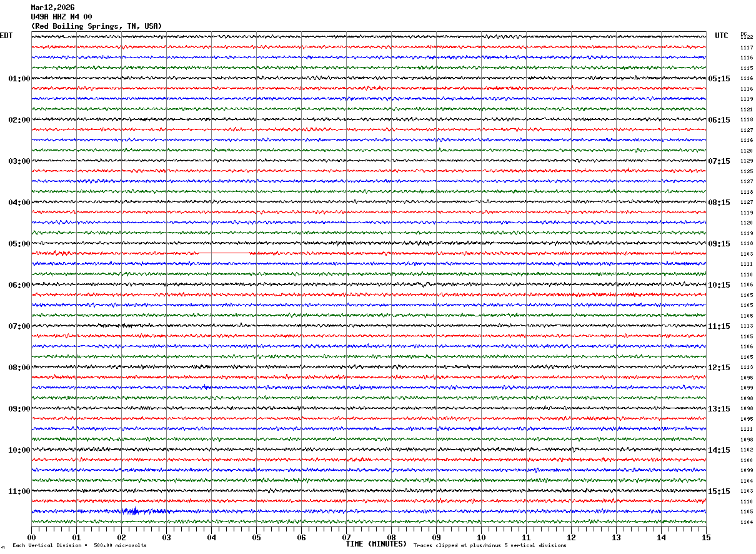Click the 09:00 EDT hour label

tap(19, 409)
